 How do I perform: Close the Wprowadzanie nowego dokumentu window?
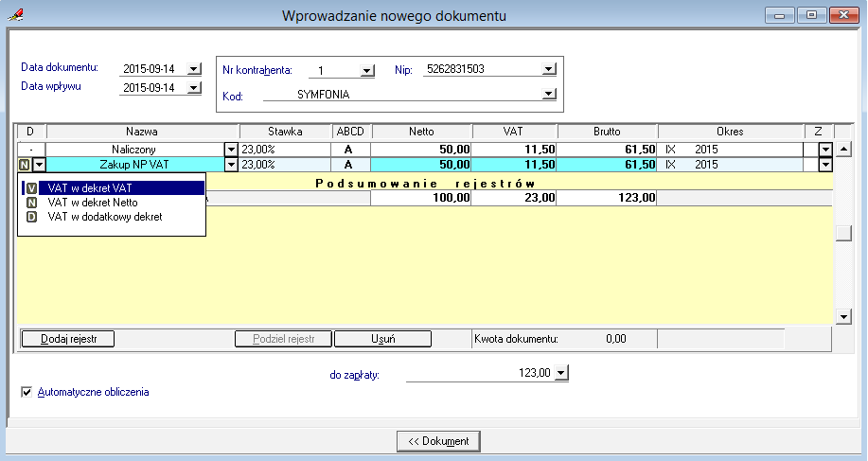tap(843, 15)
